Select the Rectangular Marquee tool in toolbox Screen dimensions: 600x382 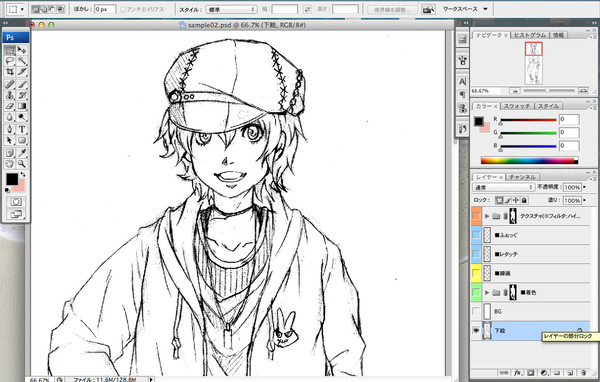point(10,50)
